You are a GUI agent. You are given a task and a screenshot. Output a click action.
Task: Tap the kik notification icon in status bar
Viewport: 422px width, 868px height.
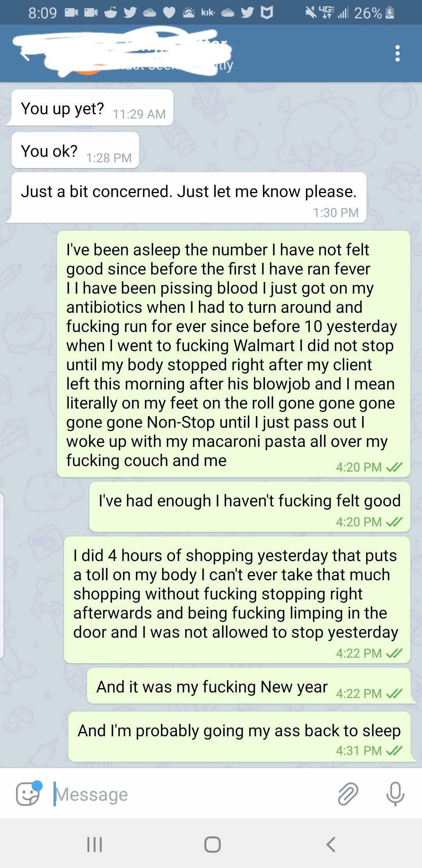pyautogui.click(x=207, y=13)
